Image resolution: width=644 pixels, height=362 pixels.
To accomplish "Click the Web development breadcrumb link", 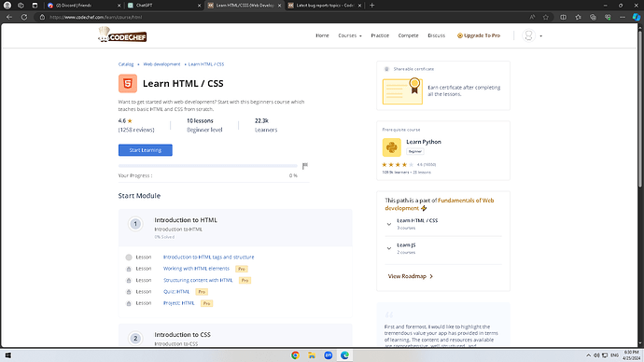I will click(161, 64).
